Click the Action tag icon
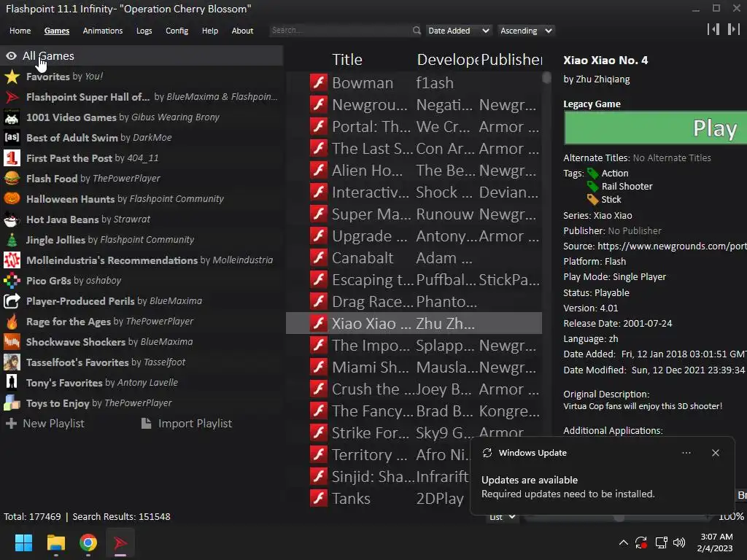The height and width of the screenshot is (560, 747). (592, 174)
